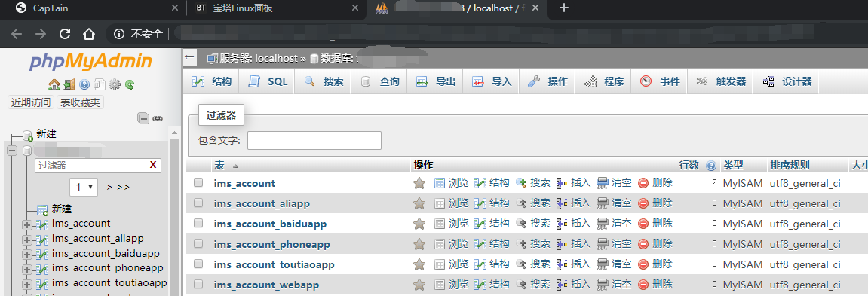Open phpMyAdmin documentation help icon
Image resolution: width=868 pixels, height=296 pixels.
pyautogui.click(x=84, y=84)
